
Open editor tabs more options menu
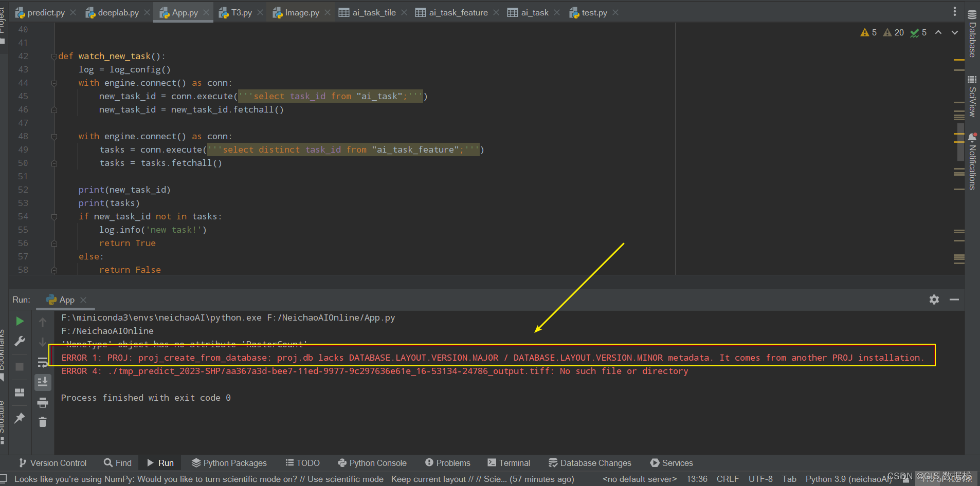(955, 11)
